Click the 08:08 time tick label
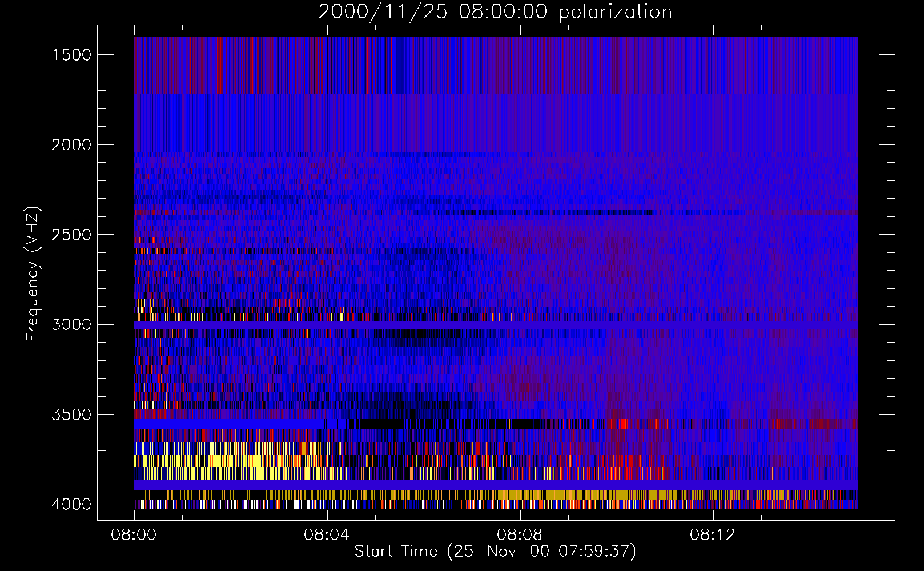 pos(520,535)
